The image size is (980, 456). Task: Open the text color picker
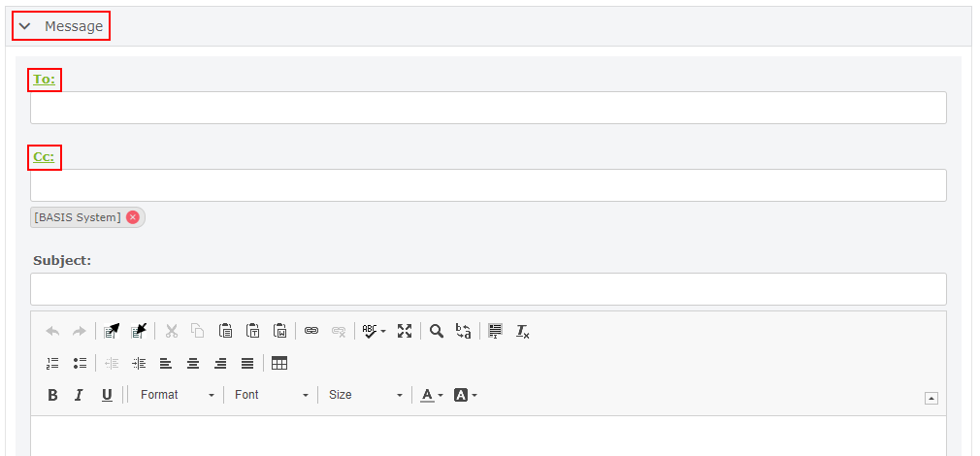(x=432, y=395)
